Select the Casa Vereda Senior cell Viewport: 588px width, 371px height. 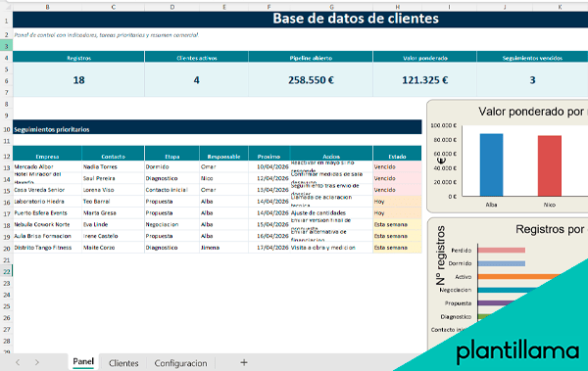tap(47, 190)
